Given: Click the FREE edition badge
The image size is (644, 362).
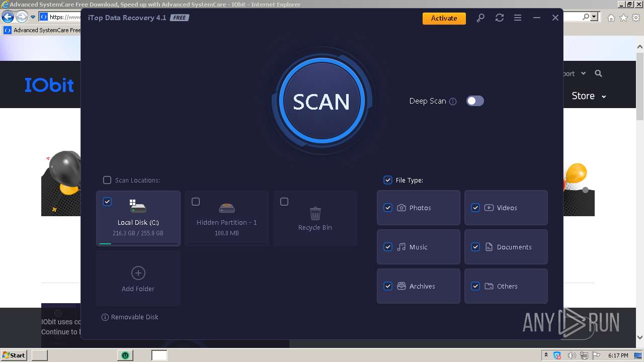Looking at the screenshot, I should tap(179, 18).
